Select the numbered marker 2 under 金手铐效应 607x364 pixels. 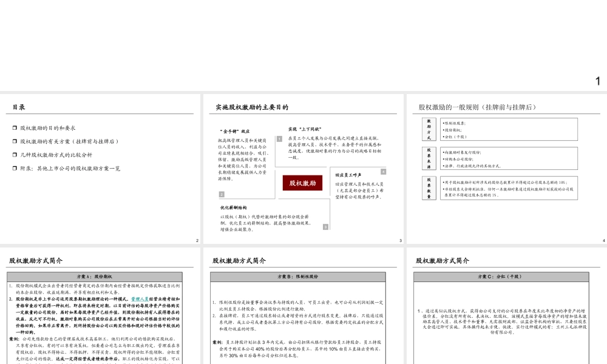[x=221, y=194]
